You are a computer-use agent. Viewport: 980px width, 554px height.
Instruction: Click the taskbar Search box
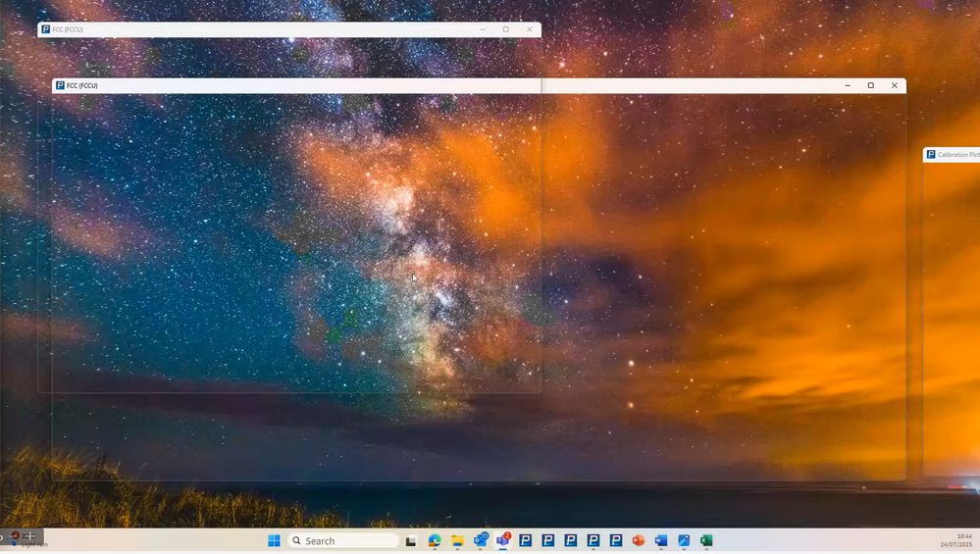click(342, 541)
